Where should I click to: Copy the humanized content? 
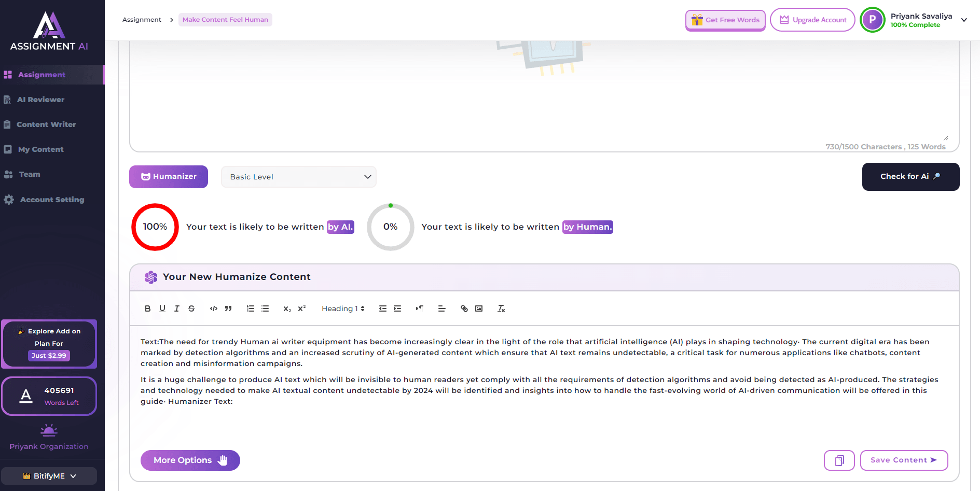(x=839, y=460)
